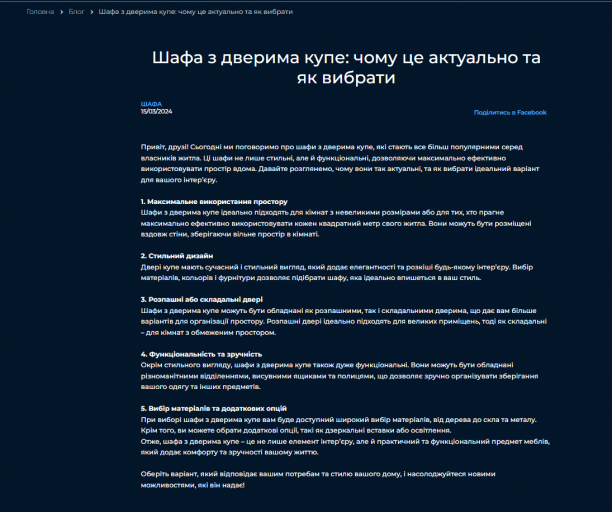The height and width of the screenshot is (512, 612).
Task: Click the paragraph starting 'При виборі шафи'
Action: (x=339, y=425)
